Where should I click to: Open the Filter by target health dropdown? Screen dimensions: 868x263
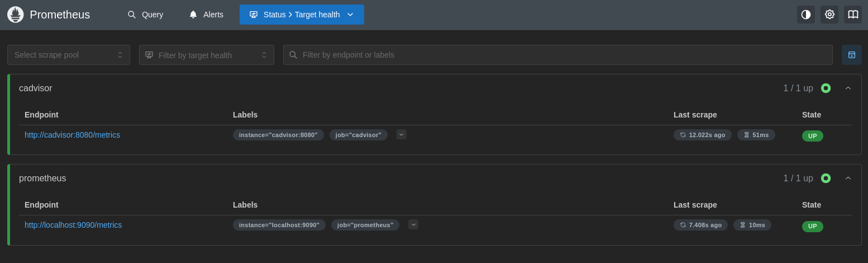click(x=206, y=55)
